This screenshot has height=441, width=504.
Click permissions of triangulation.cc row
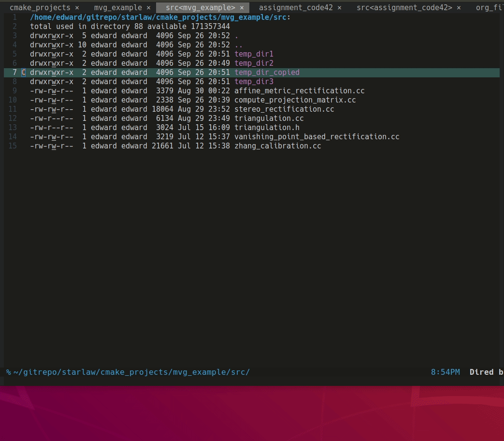[x=51, y=118]
